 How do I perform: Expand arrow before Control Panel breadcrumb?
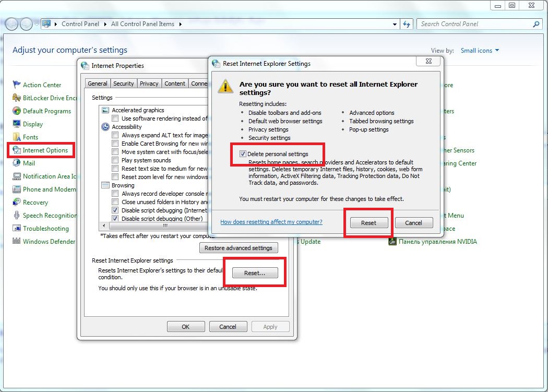(55, 24)
